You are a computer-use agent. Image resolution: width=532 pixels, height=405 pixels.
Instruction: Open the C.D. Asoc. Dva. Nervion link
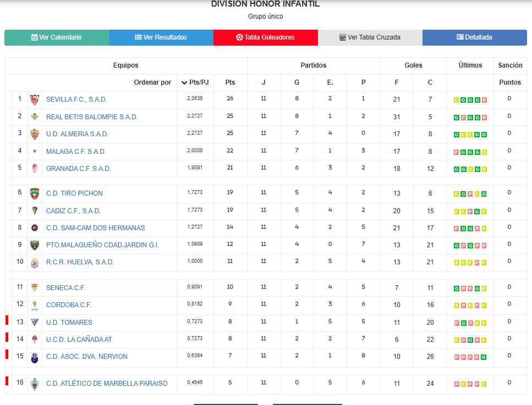tap(87, 356)
